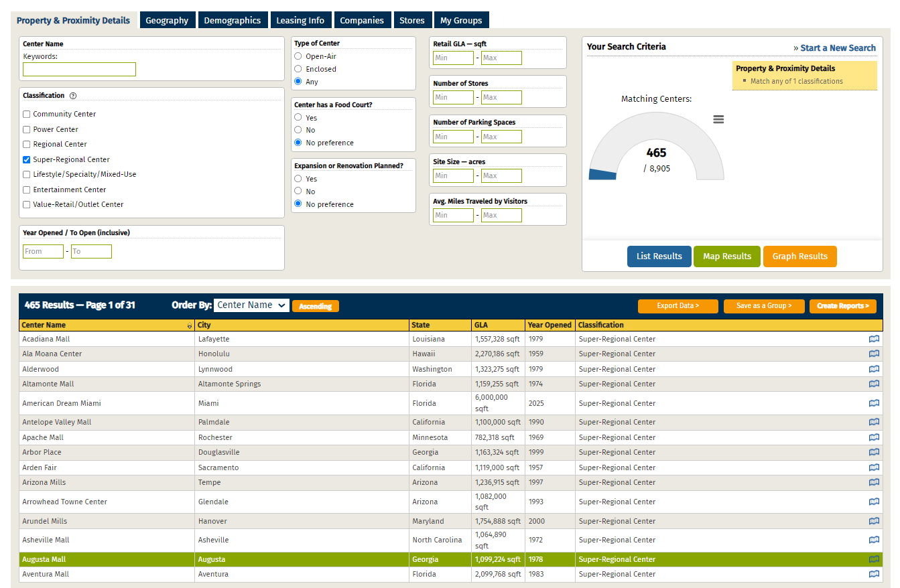Click the Export Data button

coord(678,306)
